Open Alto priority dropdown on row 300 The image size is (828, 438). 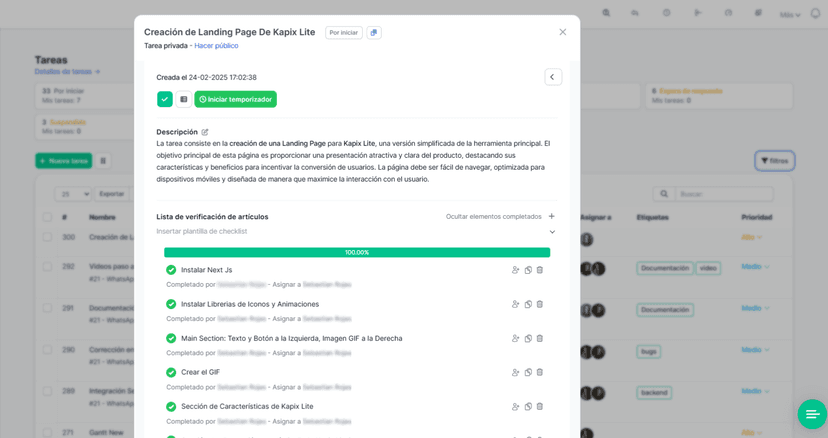coord(751,237)
